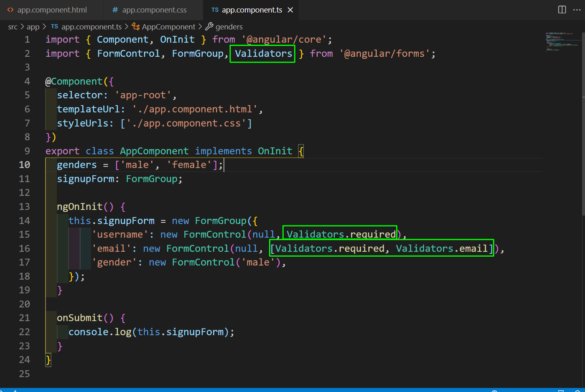Screen dimensions: 585x392
Task: Open the genders property breadcrumb
Action: click(229, 27)
